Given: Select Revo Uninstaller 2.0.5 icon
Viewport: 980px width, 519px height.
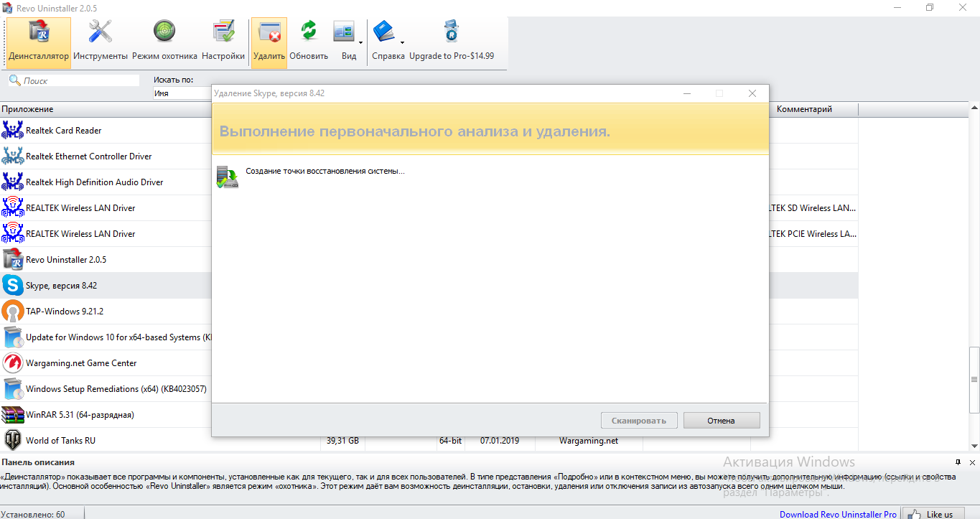Looking at the screenshot, I should tap(13, 259).
